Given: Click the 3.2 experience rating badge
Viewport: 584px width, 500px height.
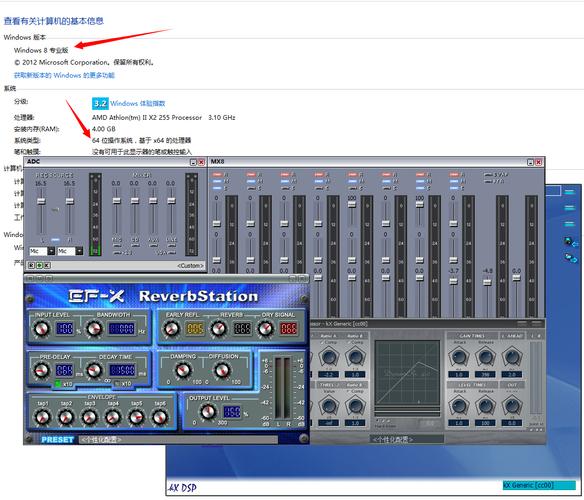Looking at the screenshot, I should (100, 104).
